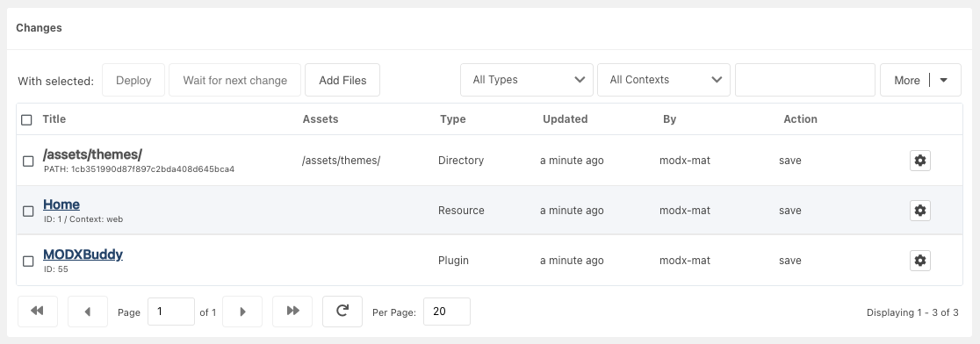Go to first page

(38, 312)
